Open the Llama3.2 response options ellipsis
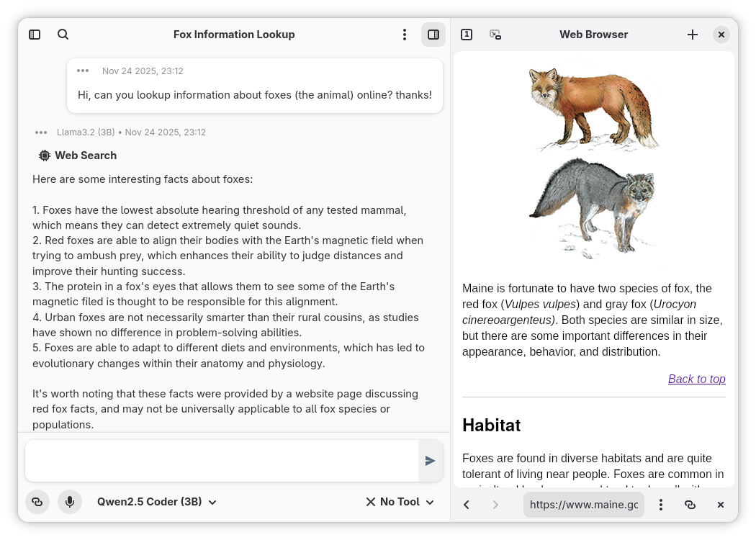Image resolution: width=756 pixels, height=540 pixels. (x=41, y=132)
